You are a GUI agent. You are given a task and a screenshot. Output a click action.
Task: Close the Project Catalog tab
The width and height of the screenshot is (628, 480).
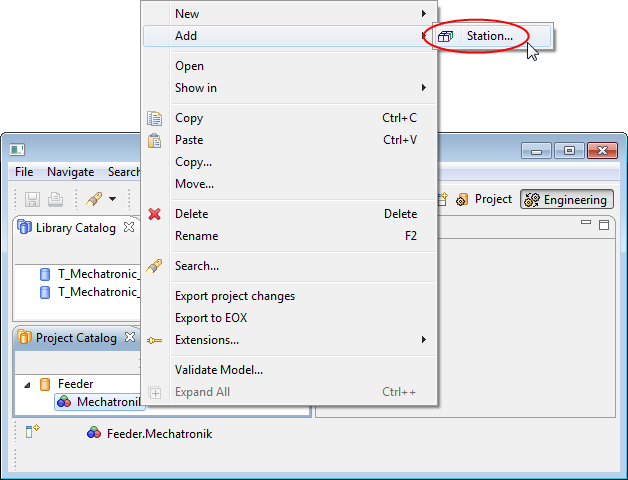(x=130, y=337)
